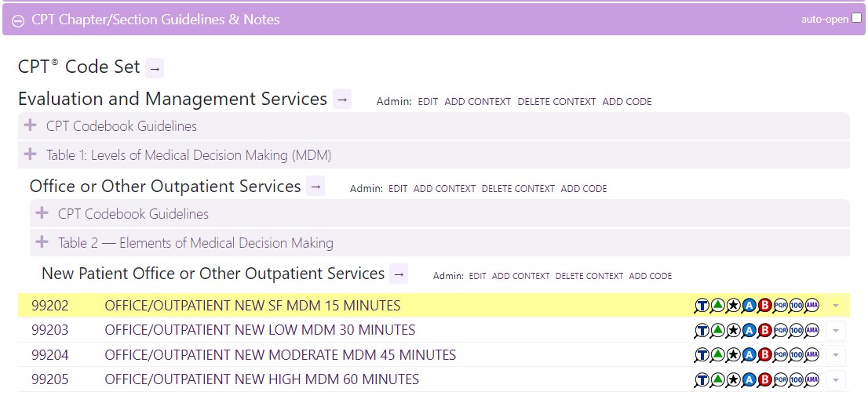Open the T lookup icon for code 99204
The height and width of the screenshot is (399, 868).
(702, 354)
